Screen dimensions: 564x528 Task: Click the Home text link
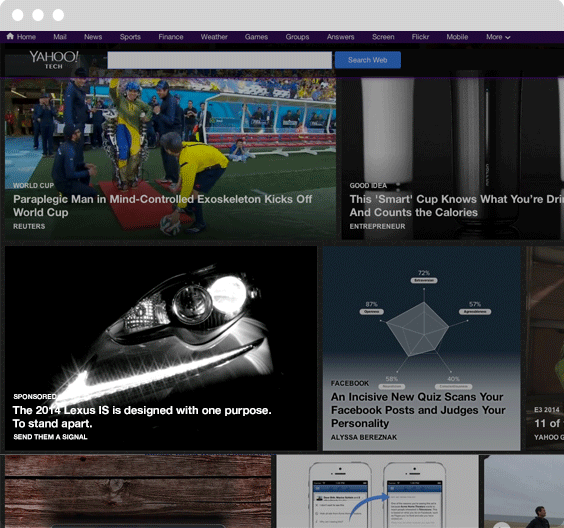[26, 37]
